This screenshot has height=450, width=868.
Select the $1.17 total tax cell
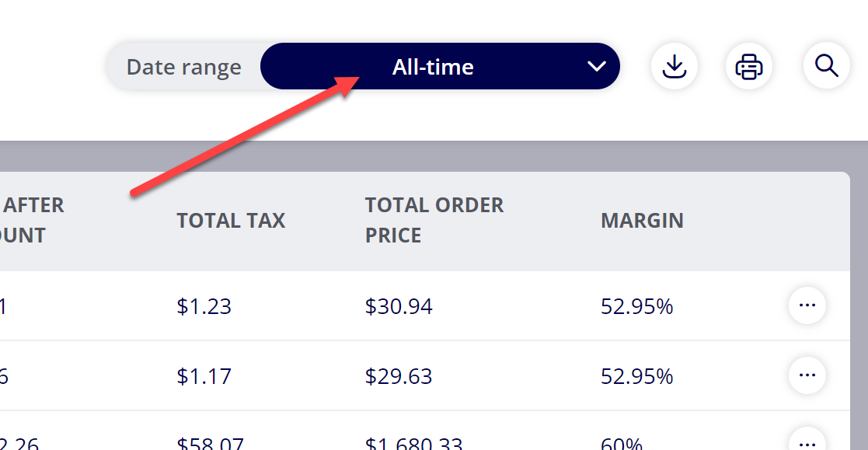[204, 376]
